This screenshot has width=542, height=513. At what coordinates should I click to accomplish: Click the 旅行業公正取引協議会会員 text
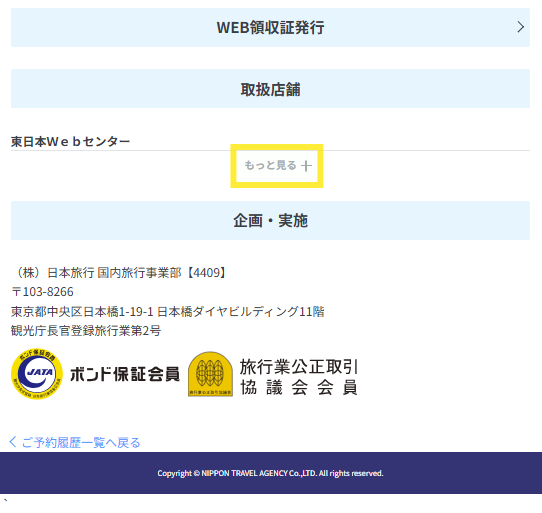point(299,377)
